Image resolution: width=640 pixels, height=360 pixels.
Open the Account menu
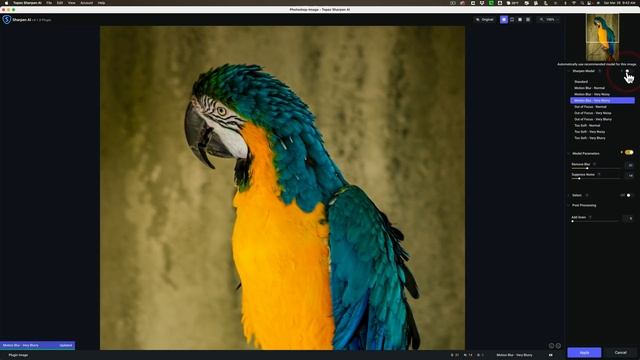click(87, 3)
